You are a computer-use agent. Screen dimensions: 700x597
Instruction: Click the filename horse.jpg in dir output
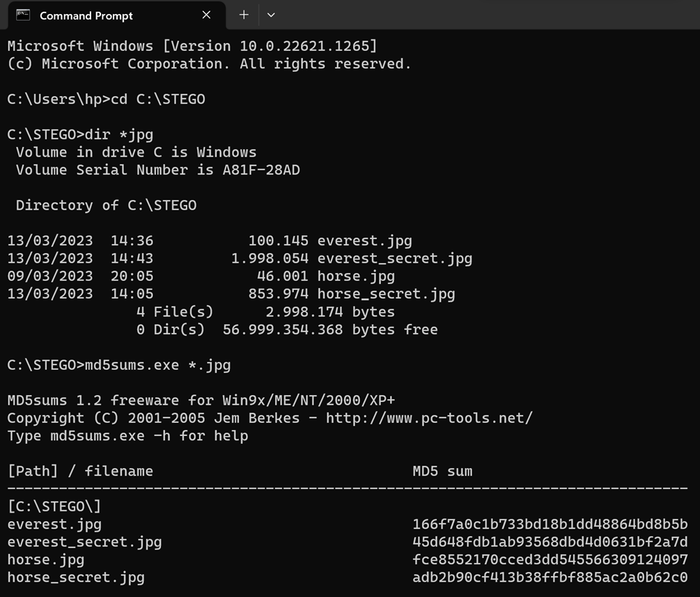click(x=355, y=276)
